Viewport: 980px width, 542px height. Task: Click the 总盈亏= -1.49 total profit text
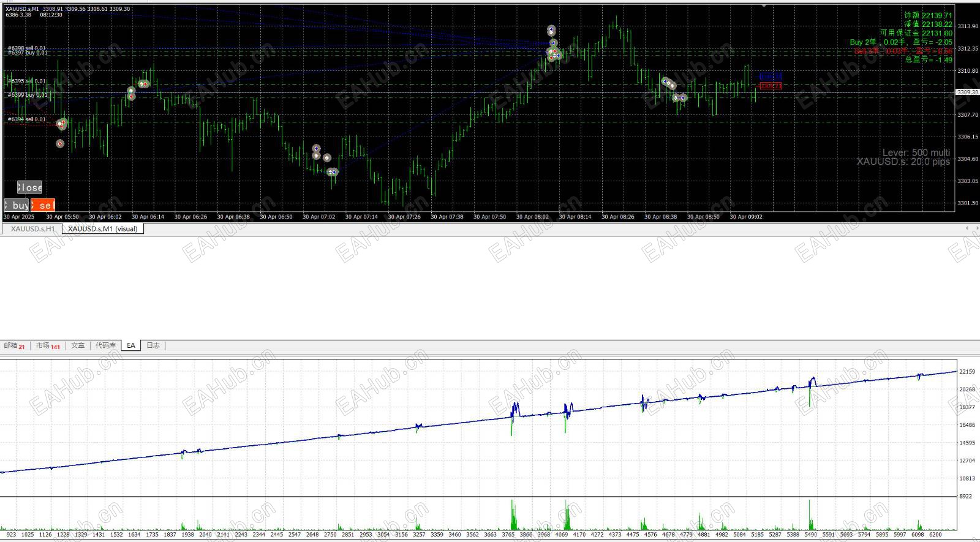coord(929,60)
